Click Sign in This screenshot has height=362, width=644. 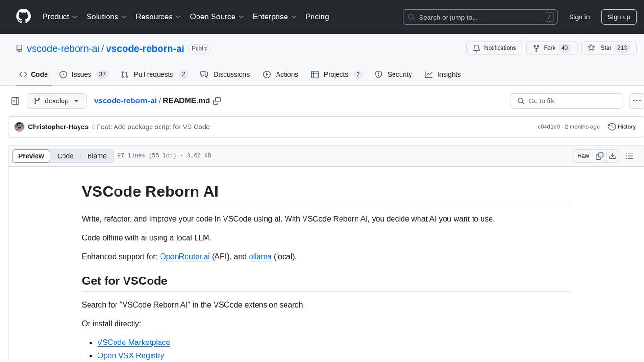(579, 17)
